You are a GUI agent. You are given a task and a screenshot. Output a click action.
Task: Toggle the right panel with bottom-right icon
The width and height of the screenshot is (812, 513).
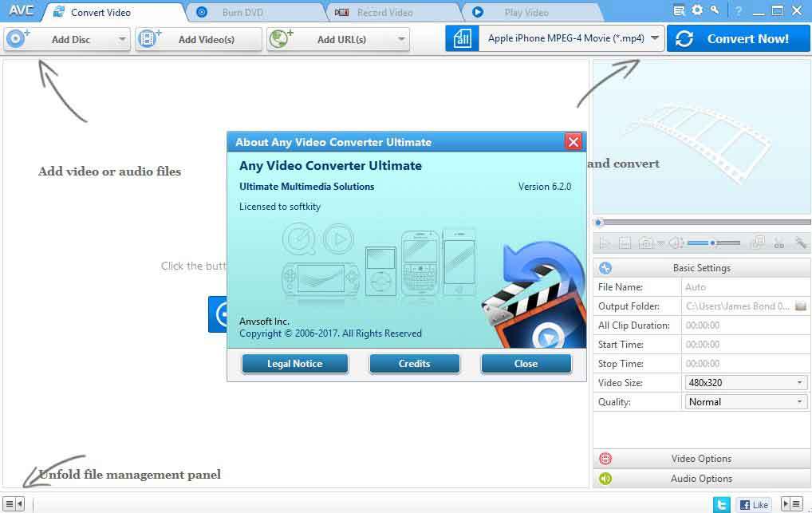click(792, 503)
